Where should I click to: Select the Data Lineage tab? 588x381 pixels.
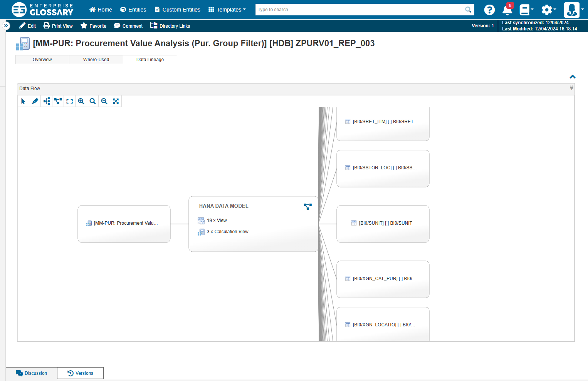(x=150, y=60)
